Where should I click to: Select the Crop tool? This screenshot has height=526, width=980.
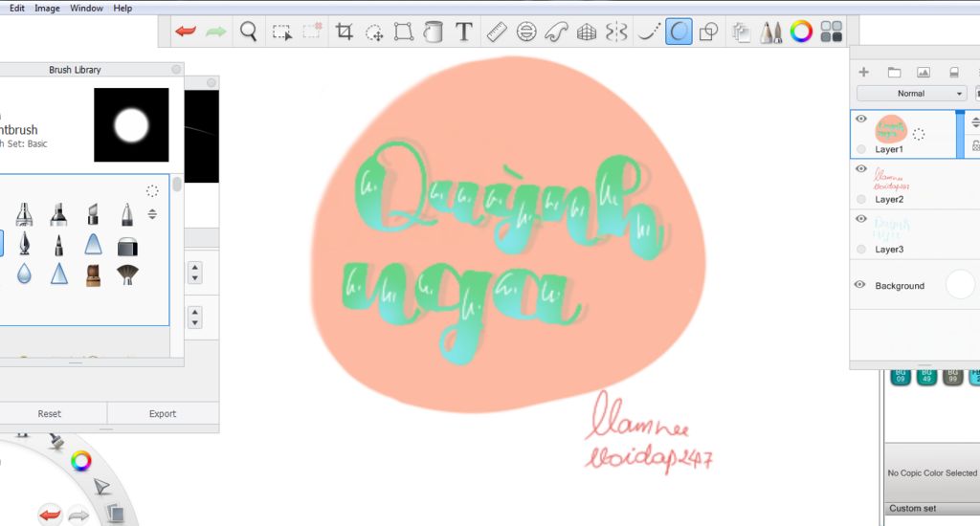344,32
